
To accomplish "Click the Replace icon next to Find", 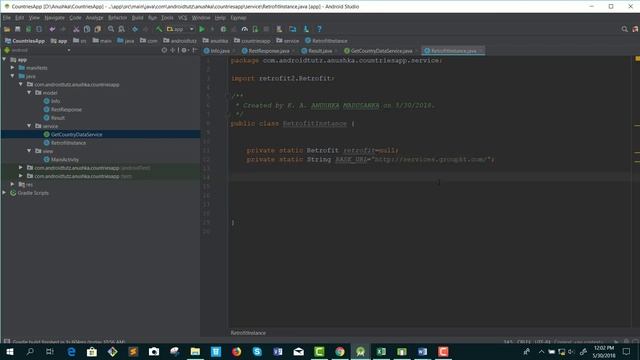I will coord(122,29).
